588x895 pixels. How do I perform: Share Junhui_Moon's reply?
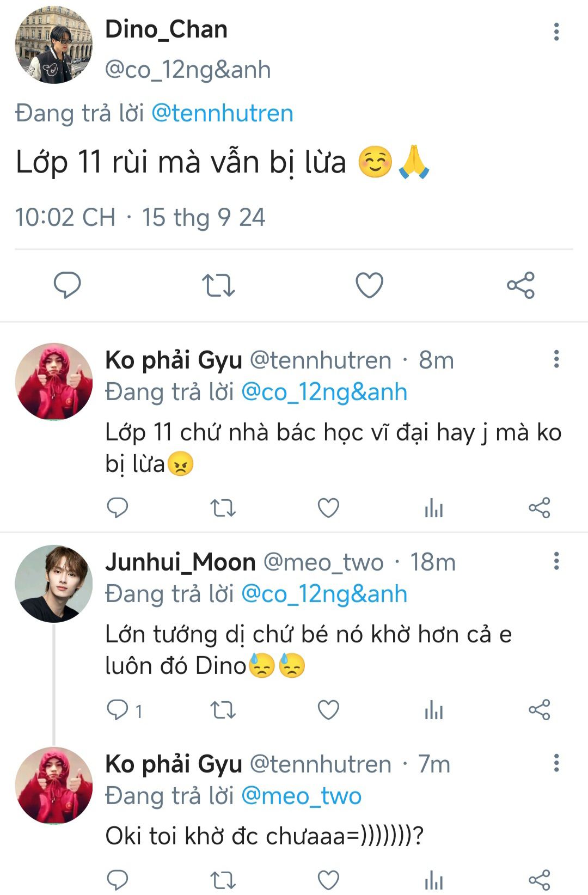539,710
